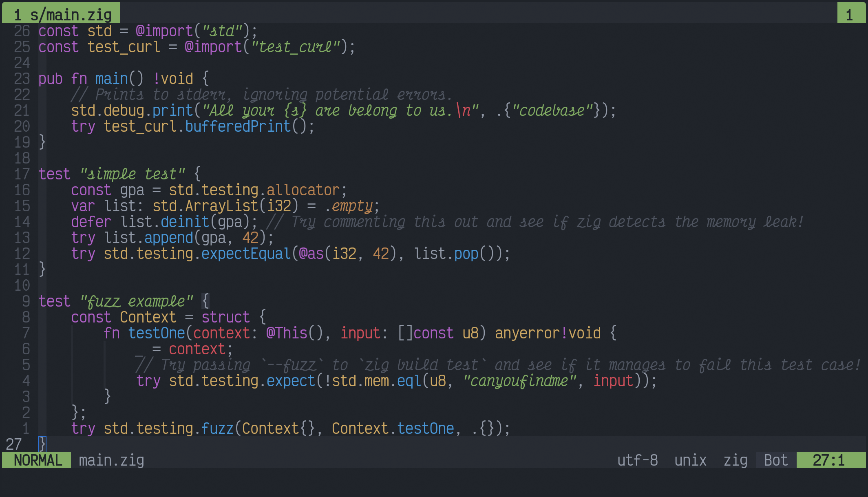Click the bufferedPrint function call

pos(238,126)
